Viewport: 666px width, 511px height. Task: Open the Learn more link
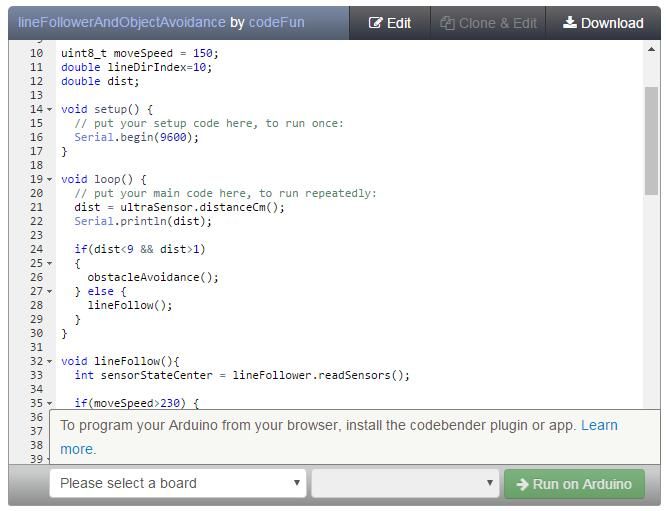[599, 425]
